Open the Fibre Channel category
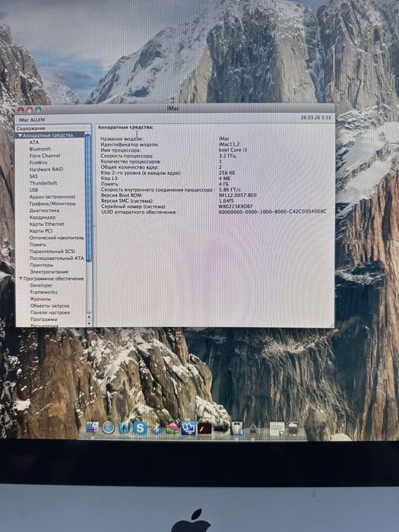 click(x=45, y=156)
